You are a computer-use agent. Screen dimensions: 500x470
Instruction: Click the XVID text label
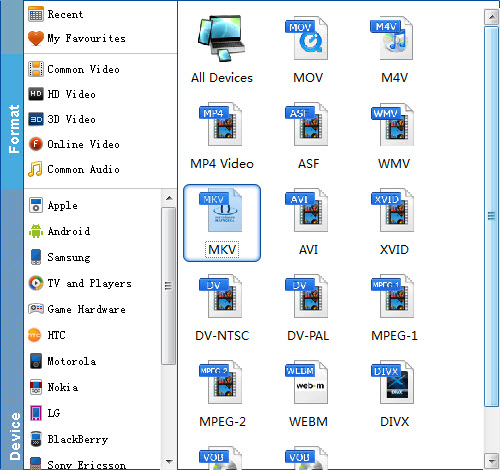point(394,250)
